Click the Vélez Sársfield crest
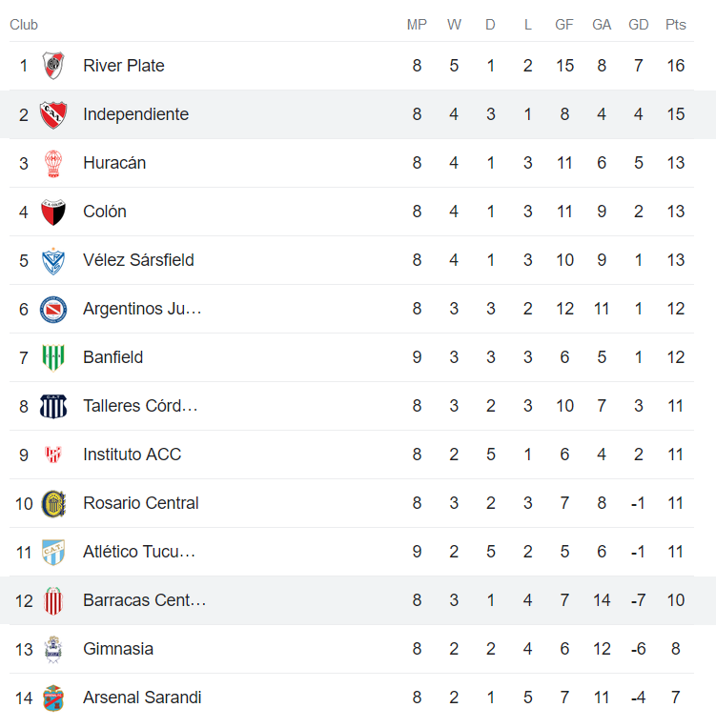Viewport: 716px width, 728px height. coord(53,260)
